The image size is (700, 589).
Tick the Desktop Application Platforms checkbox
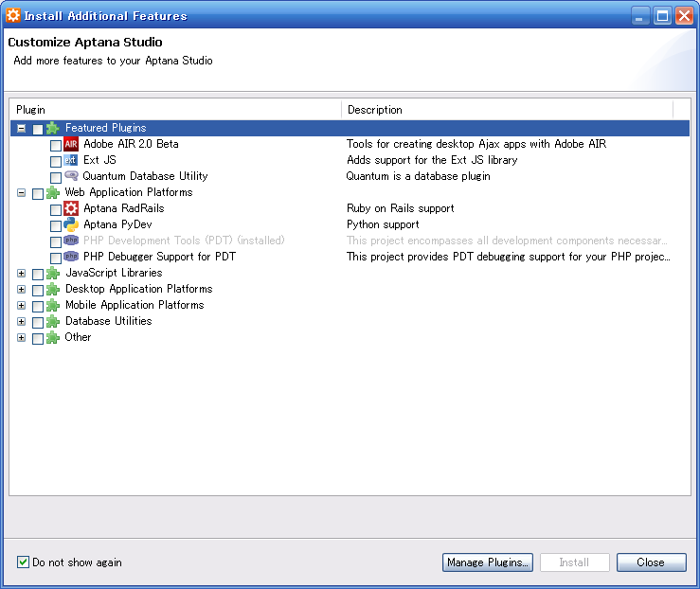point(38,290)
